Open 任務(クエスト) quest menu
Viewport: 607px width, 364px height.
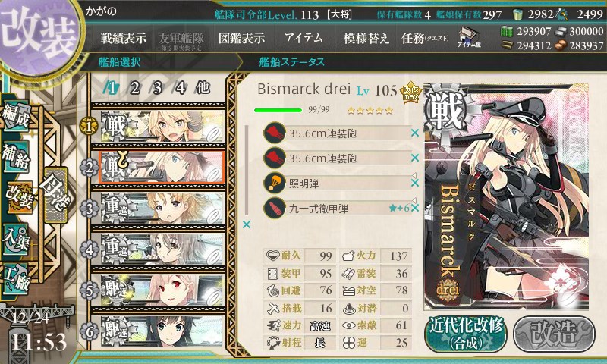point(425,38)
